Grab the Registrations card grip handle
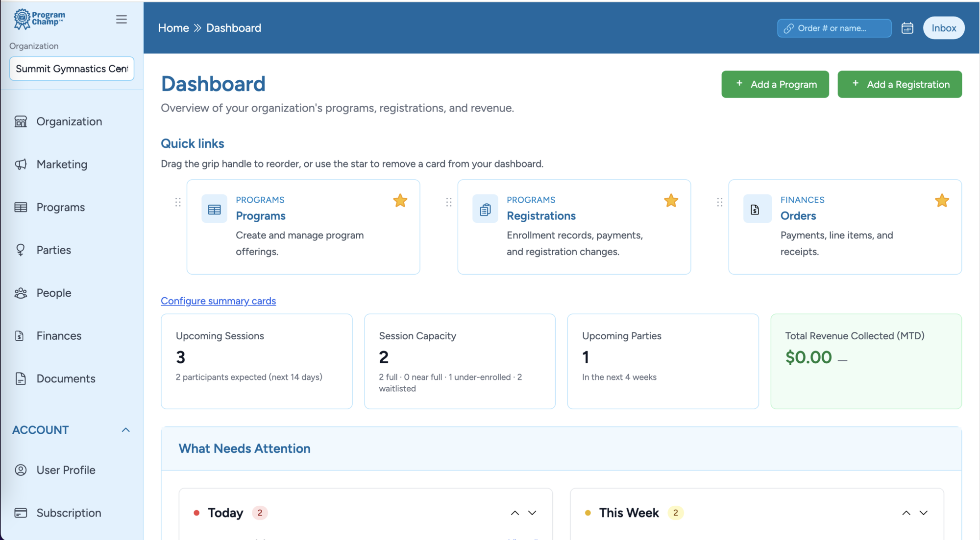The width and height of the screenshot is (980, 540). (449, 202)
